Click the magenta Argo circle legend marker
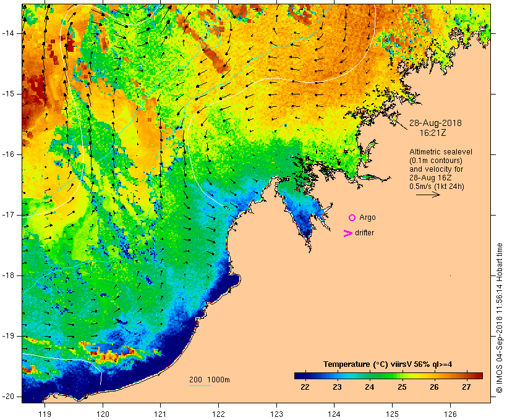Viewport: 507px width, 420px height. pos(352,218)
